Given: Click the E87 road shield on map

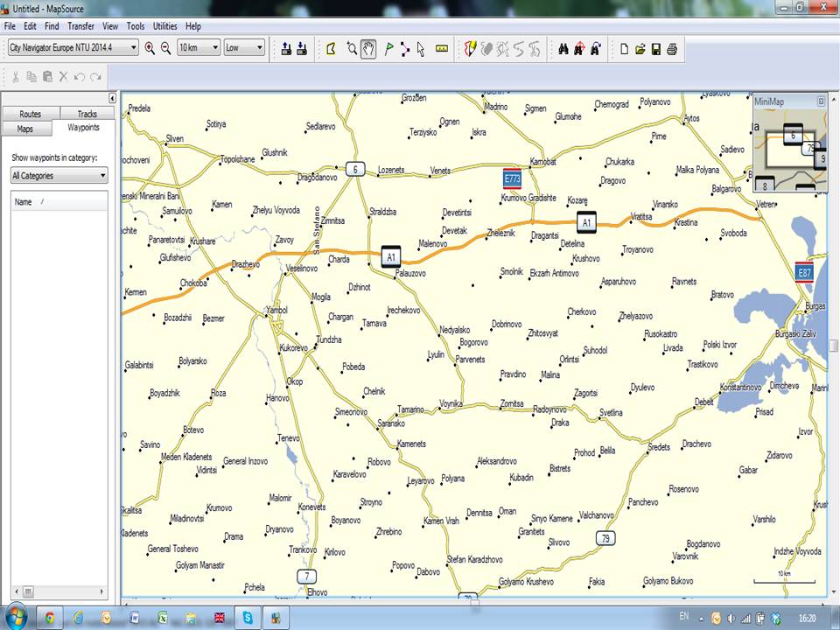Looking at the screenshot, I should [x=804, y=273].
